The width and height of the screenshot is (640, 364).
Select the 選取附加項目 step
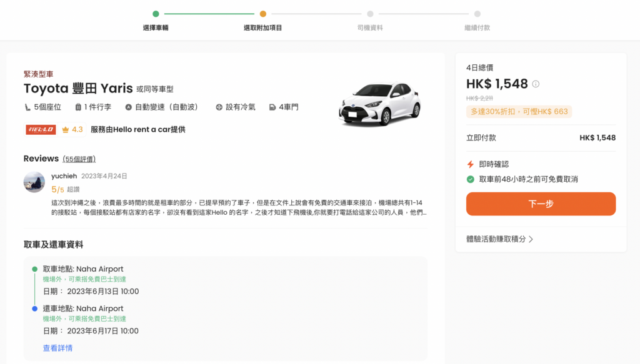263,27
